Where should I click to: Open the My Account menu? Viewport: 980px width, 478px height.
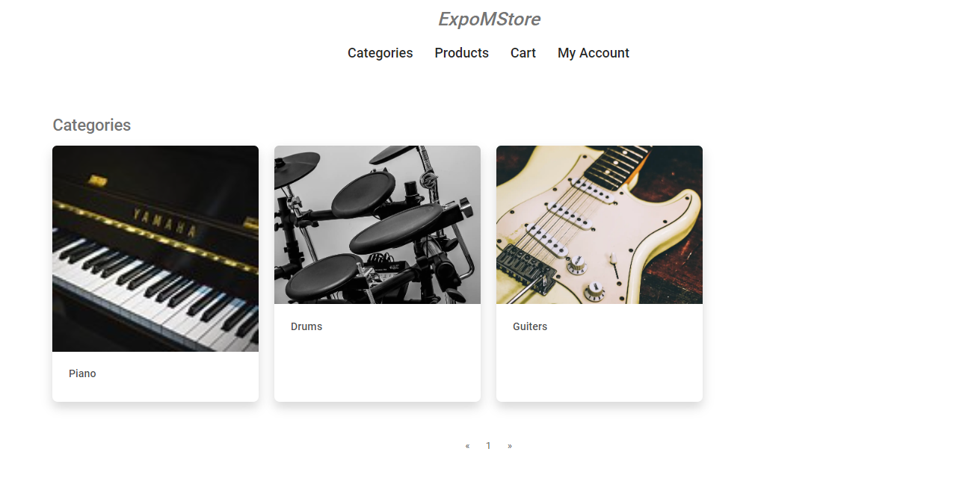point(594,53)
